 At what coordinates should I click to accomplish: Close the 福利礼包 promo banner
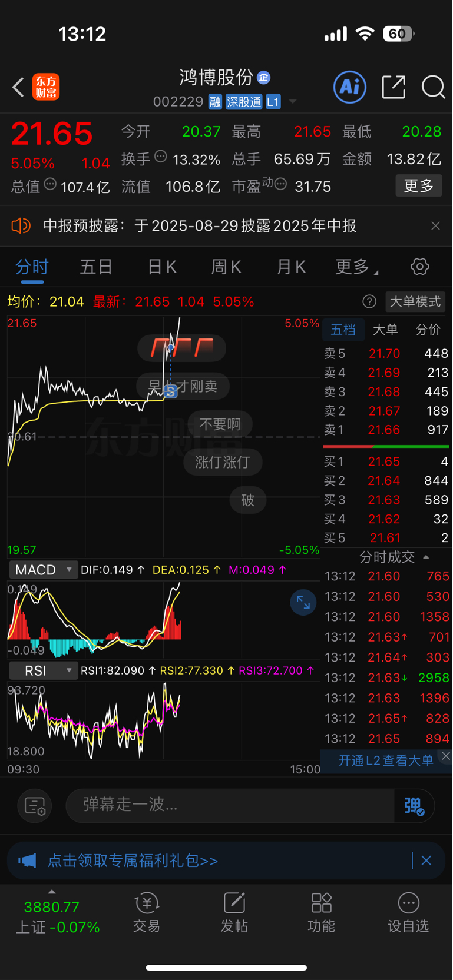[x=426, y=861]
